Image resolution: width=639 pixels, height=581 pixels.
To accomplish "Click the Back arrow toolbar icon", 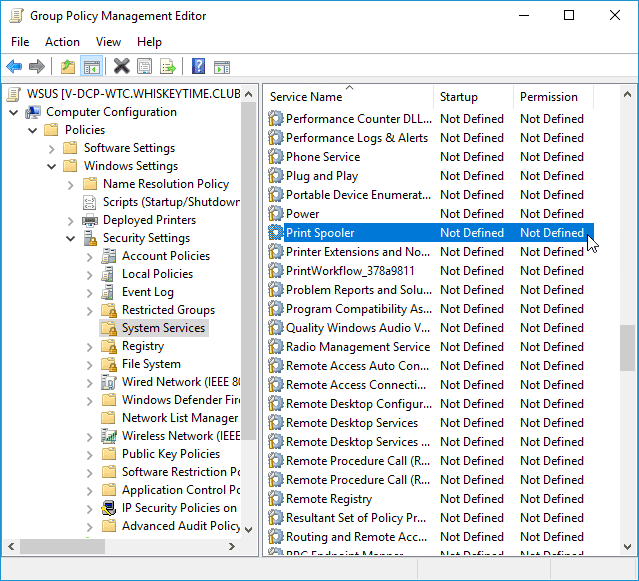I will point(14,66).
